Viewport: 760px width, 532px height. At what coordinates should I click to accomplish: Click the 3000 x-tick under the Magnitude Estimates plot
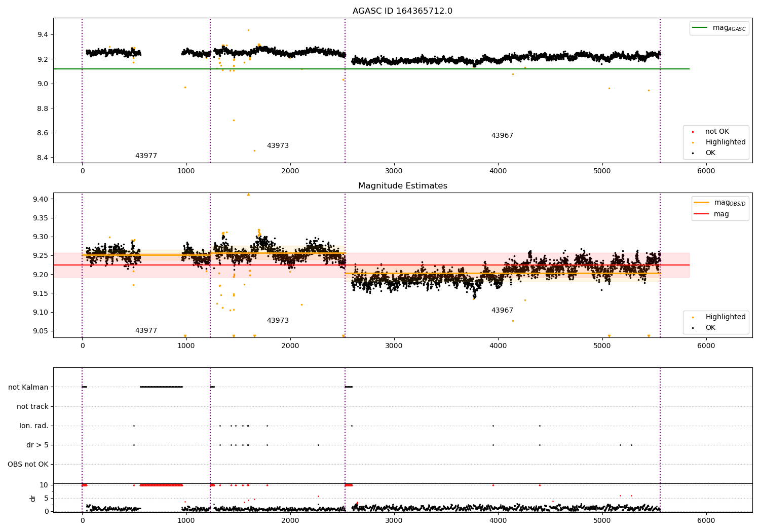394,346
